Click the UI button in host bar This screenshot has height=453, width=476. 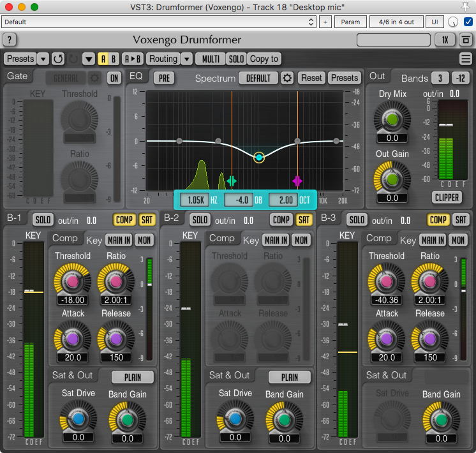click(435, 22)
